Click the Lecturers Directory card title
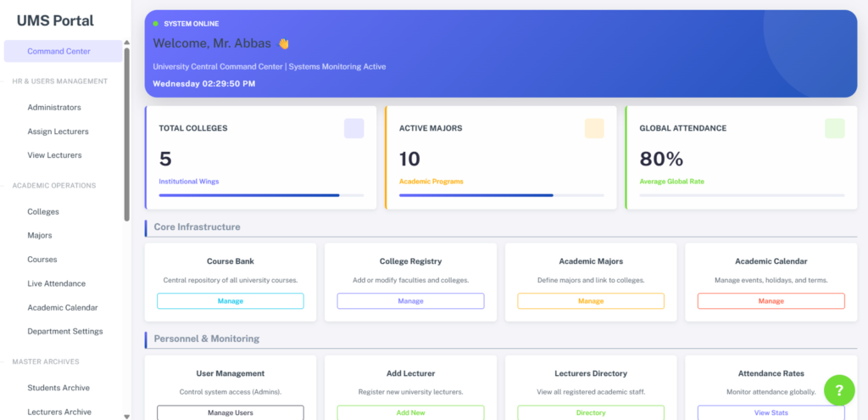This screenshot has width=868, height=420. [591, 373]
